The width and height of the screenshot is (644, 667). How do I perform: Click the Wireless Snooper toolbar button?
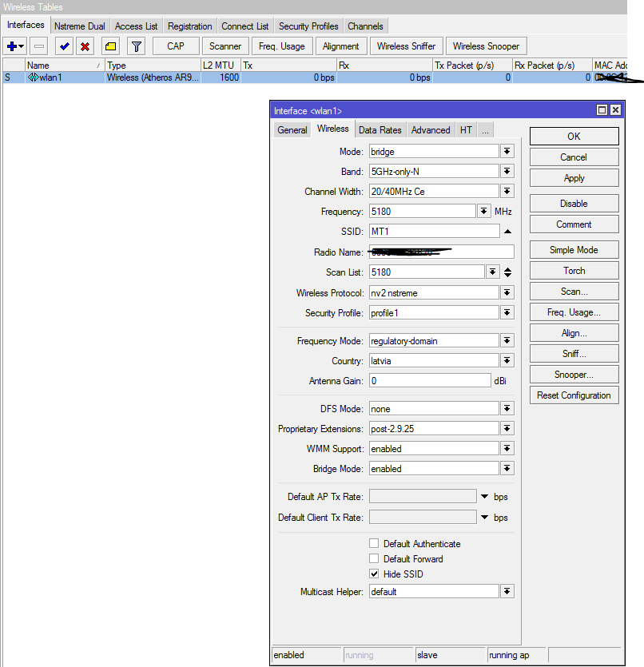(x=486, y=46)
